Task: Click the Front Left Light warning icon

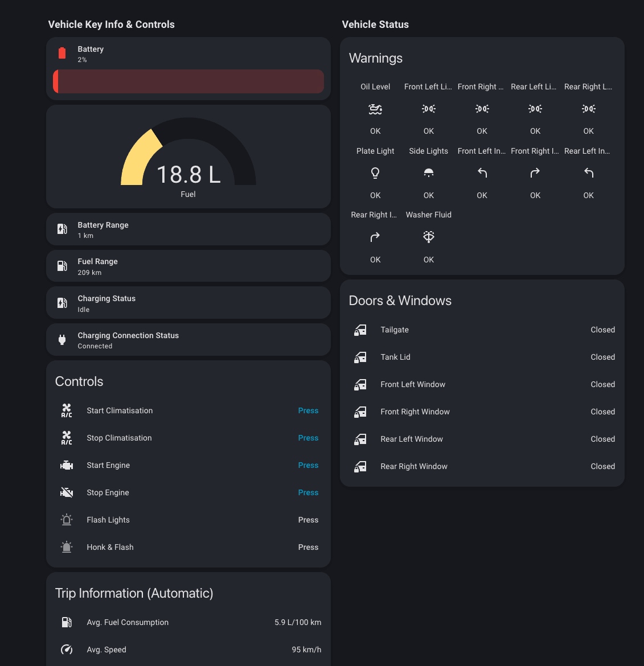Action: [x=428, y=109]
